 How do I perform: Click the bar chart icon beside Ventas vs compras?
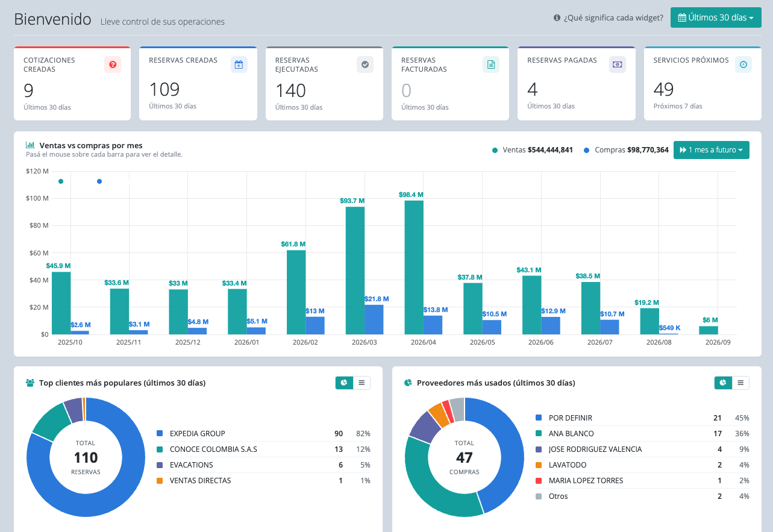30,145
